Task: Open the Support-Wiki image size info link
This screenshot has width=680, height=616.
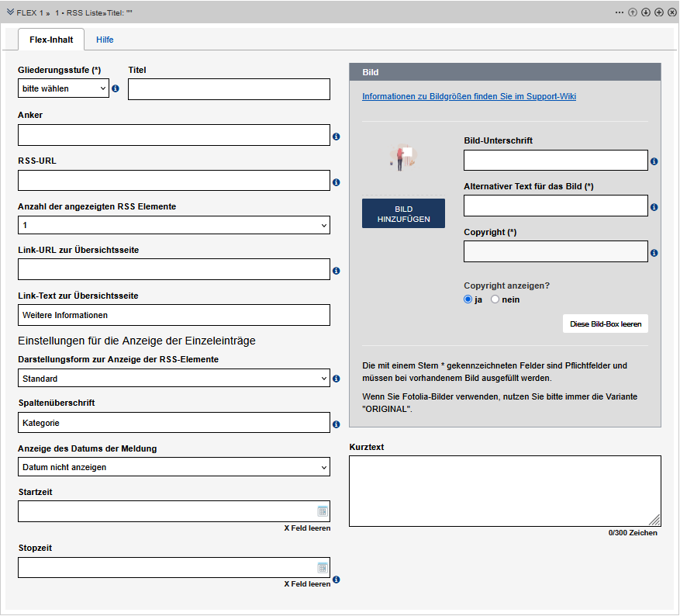Action: [x=468, y=97]
